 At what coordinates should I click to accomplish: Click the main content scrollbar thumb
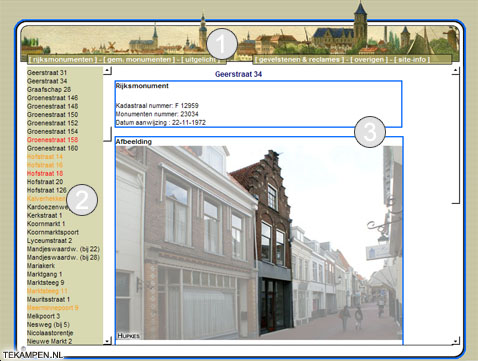tap(456, 139)
